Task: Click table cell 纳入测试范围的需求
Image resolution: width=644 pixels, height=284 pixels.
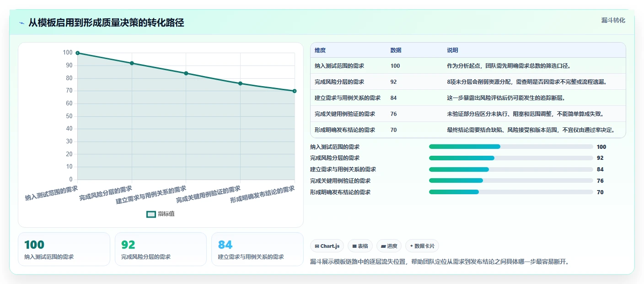Action: 339,66
